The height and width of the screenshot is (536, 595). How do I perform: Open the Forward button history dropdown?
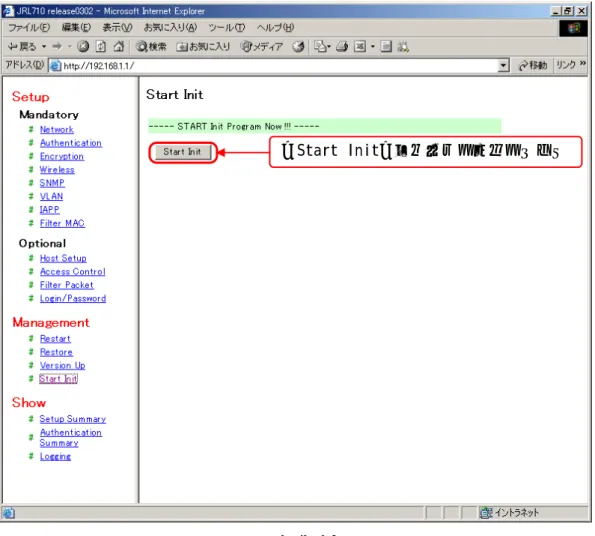coord(70,47)
